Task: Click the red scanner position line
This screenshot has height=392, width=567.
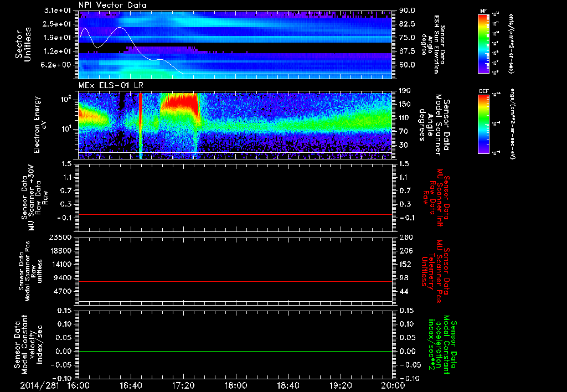Action: [x=235, y=281]
